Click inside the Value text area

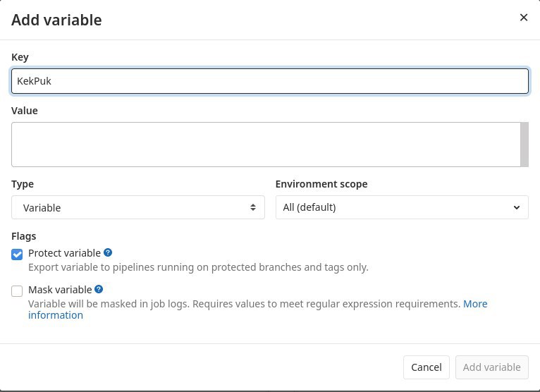(266, 145)
